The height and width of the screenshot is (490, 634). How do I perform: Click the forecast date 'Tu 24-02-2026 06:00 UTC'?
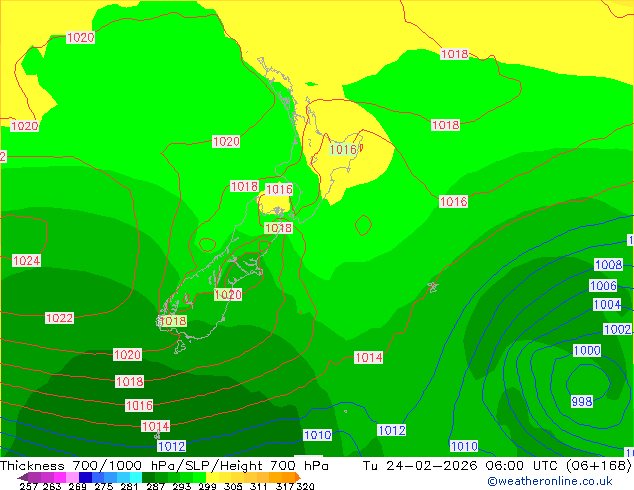(461, 466)
